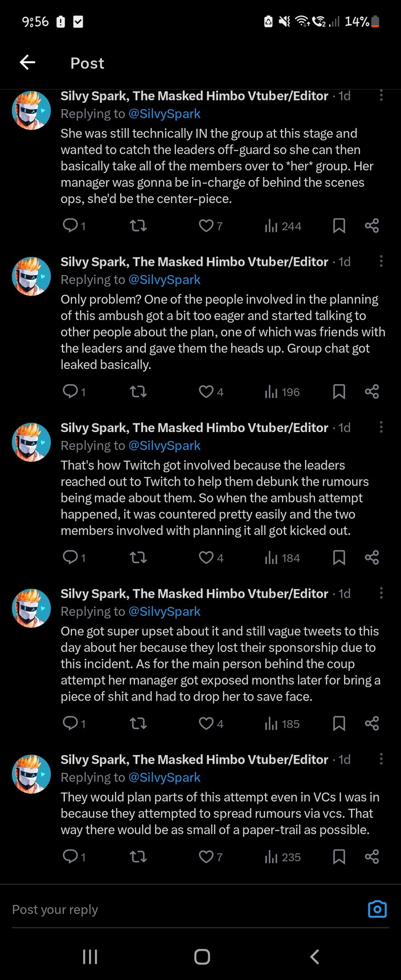The height and width of the screenshot is (980, 401).
Task: Bookmark the post mentioning 'Group chat got leaked'
Action: coord(339,391)
